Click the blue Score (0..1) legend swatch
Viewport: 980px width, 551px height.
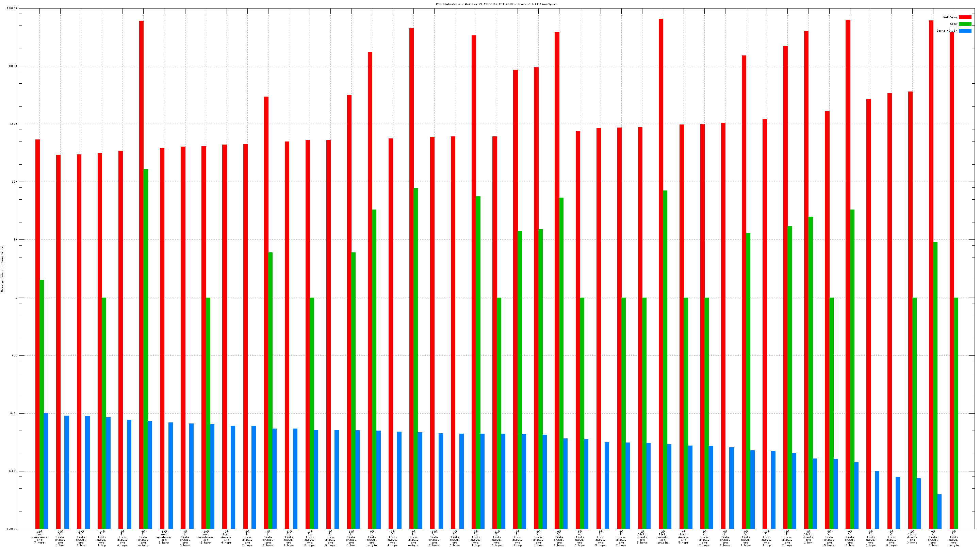(x=965, y=31)
